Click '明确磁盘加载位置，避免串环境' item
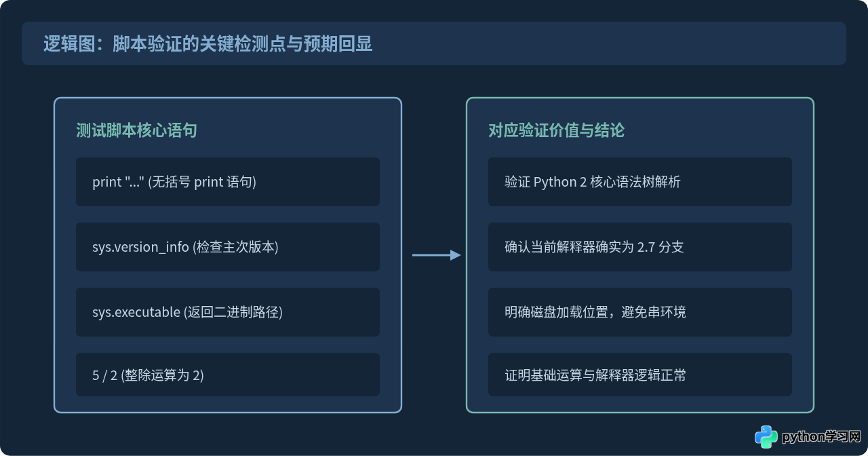Viewport: 868px width, 456px height. [640, 312]
